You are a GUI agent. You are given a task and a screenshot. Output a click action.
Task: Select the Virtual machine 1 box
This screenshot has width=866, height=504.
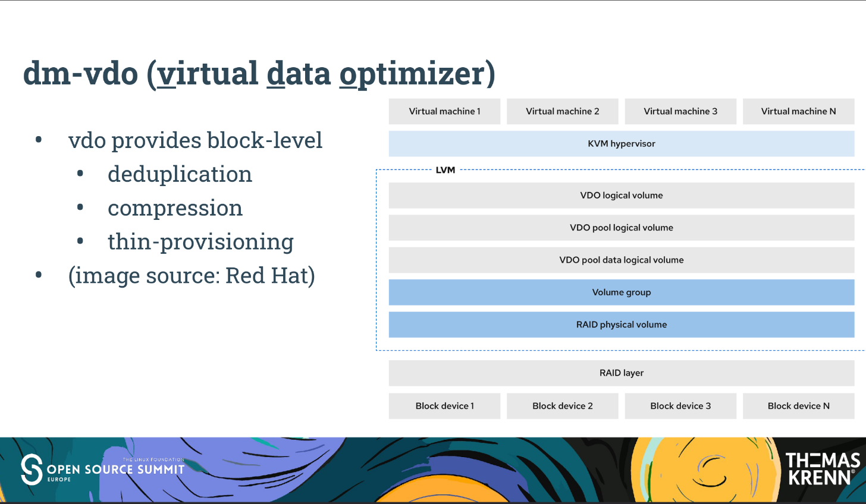pyautogui.click(x=444, y=111)
